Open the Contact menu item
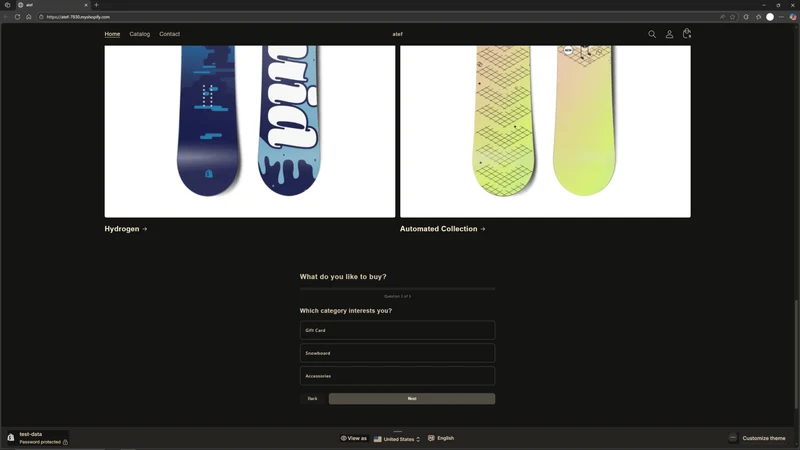Screen dimensions: 800x450 (169, 34)
